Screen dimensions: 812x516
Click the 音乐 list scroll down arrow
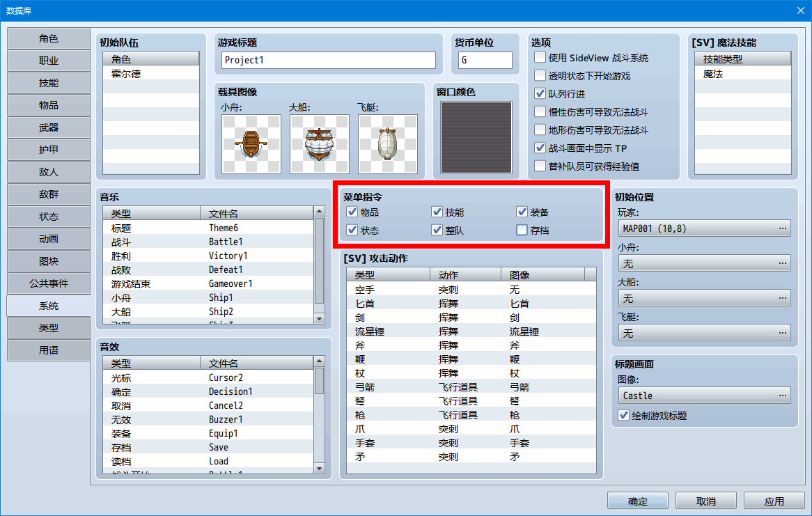click(x=319, y=319)
